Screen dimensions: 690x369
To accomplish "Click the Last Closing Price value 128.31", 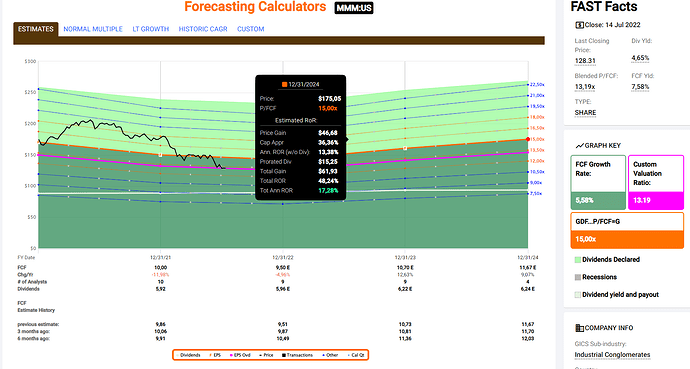I will pos(585,61).
